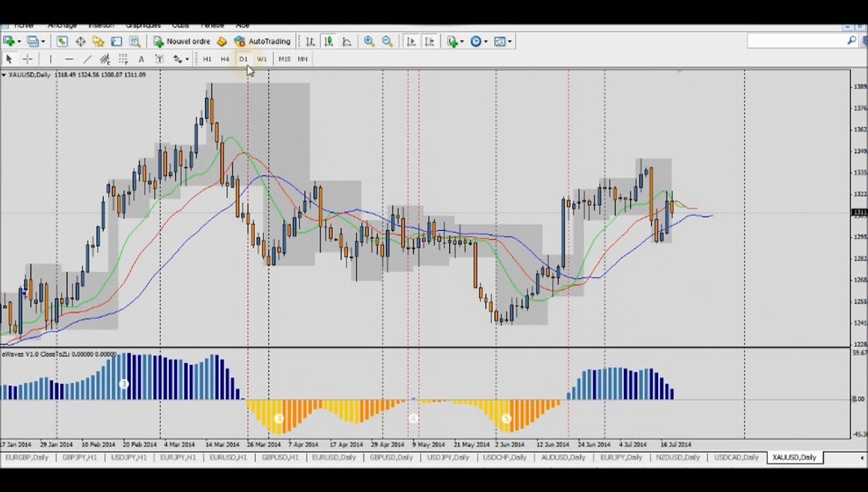The width and height of the screenshot is (868, 492).
Task: Click the Nouvel ordre button
Action: click(x=181, y=42)
